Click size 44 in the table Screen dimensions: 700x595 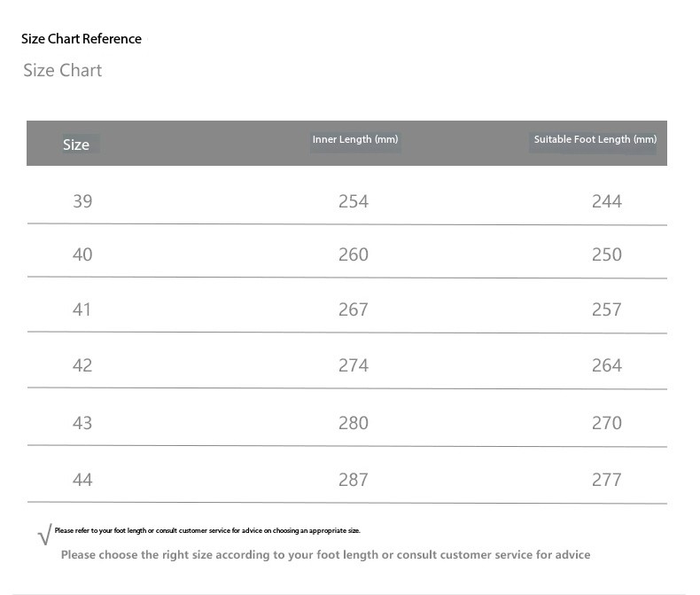pos(82,480)
